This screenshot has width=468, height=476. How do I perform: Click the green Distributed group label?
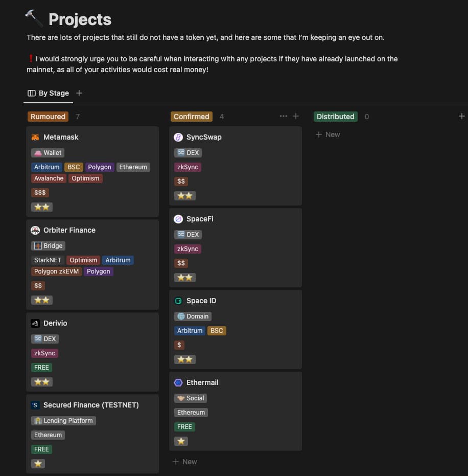click(x=336, y=117)
